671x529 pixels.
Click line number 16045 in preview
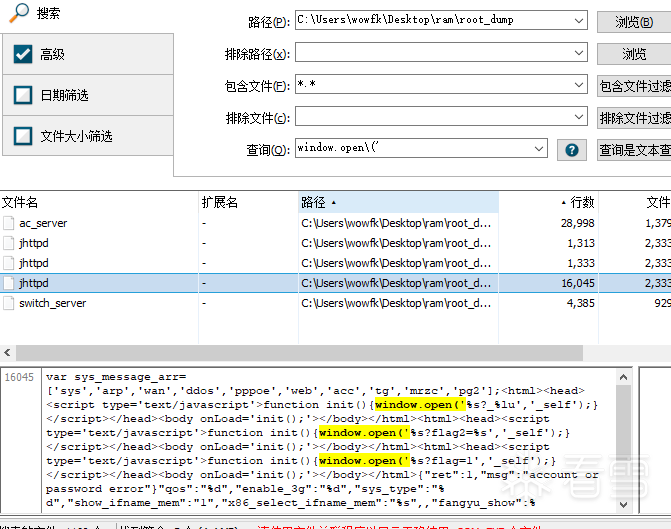coord(19,377)
